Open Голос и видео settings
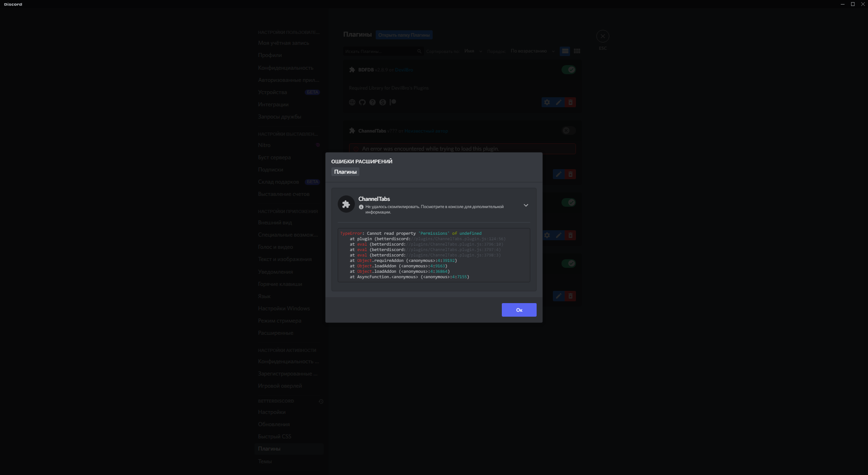The width and height of the screenshot is (868, 475). (289, 247)
